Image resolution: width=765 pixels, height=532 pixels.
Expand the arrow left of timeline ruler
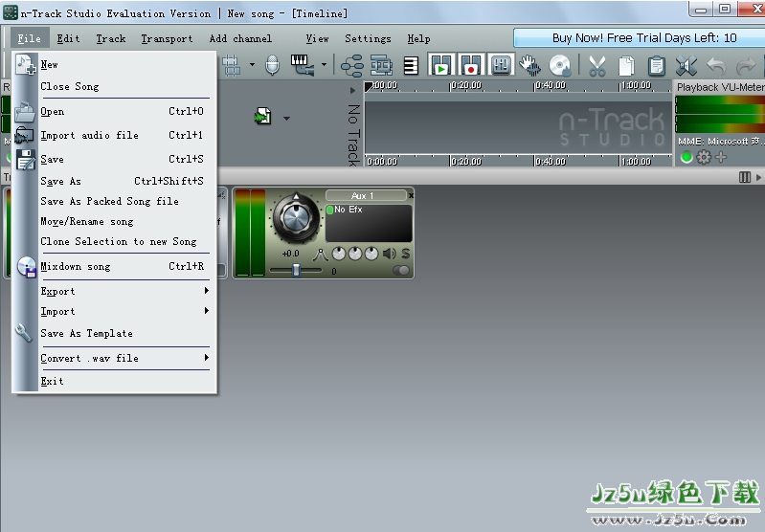(352, 90)
